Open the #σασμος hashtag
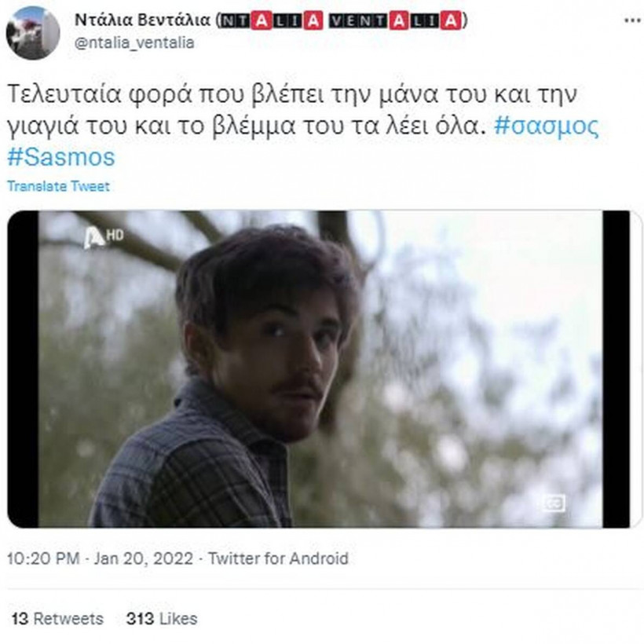 [x=547, y=126]
